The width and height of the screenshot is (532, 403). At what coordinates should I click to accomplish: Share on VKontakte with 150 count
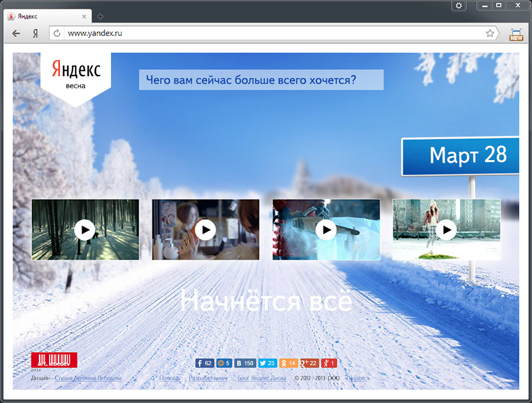pyautogui.click(x=245, y=363)
